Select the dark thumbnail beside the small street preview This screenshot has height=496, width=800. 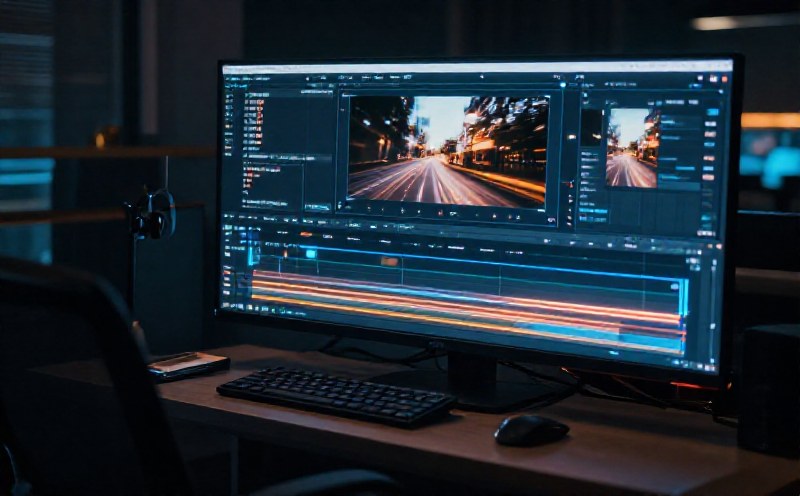click(591, 128)
